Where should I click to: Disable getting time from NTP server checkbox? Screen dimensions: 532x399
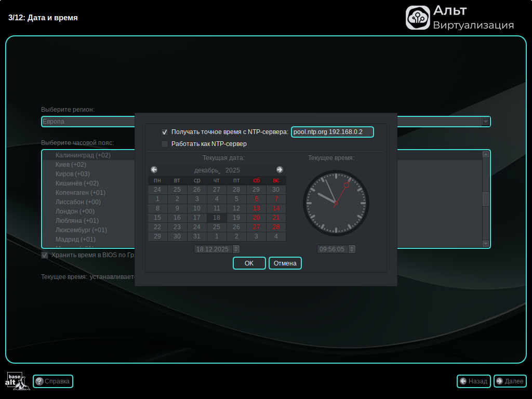pyautogui.click(x=165, y=132)
